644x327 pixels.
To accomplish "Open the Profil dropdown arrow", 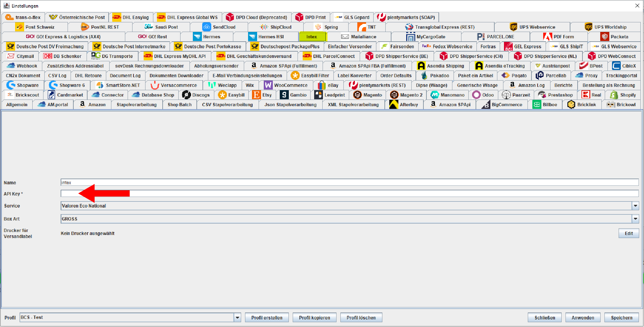I will point(238,317).
